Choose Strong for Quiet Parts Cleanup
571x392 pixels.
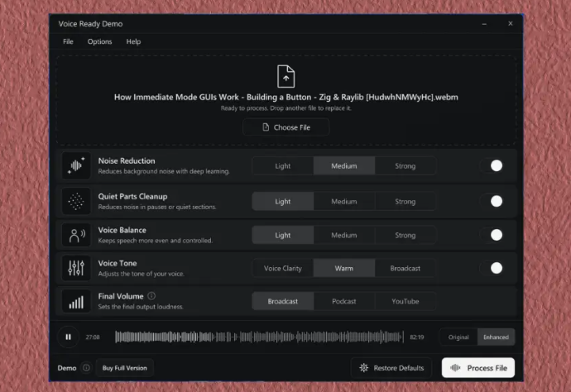click(405, 201)
